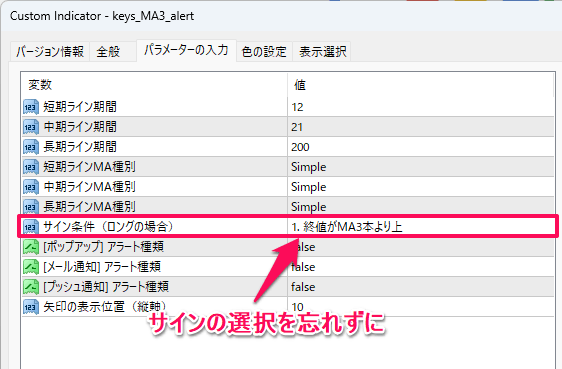Screen dimensions: 562x369
Task: Click the integer icon beside 中期ライン期間
Action: coord(31,127)
